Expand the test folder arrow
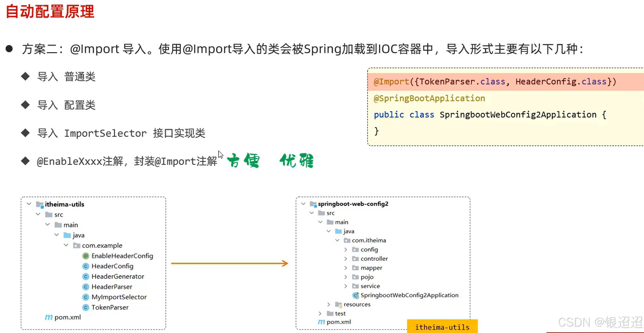The image size is (644, 333). point(320,313)
